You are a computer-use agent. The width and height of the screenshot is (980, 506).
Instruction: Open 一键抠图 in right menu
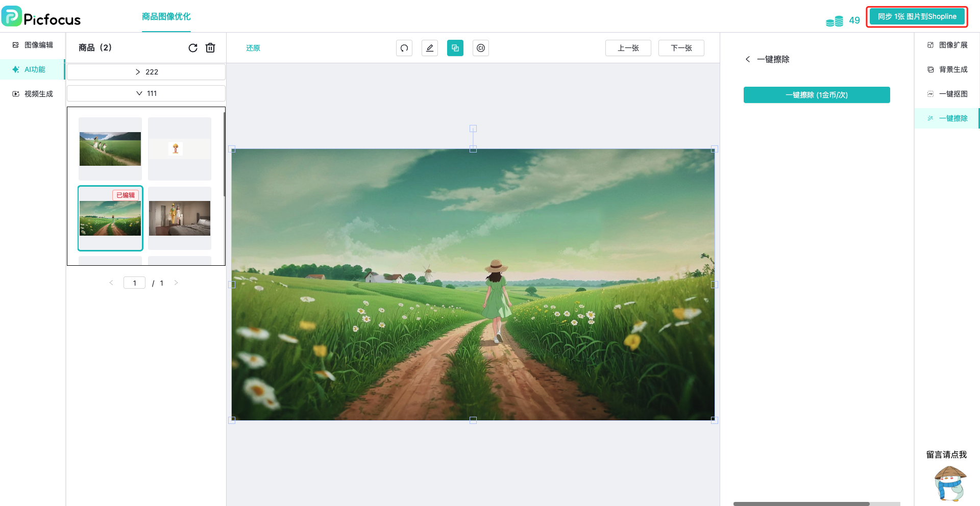click(x=947, y=94)
